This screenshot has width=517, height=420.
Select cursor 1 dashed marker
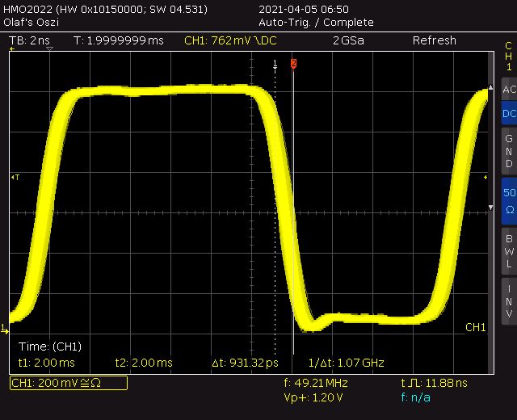[275, 64]
